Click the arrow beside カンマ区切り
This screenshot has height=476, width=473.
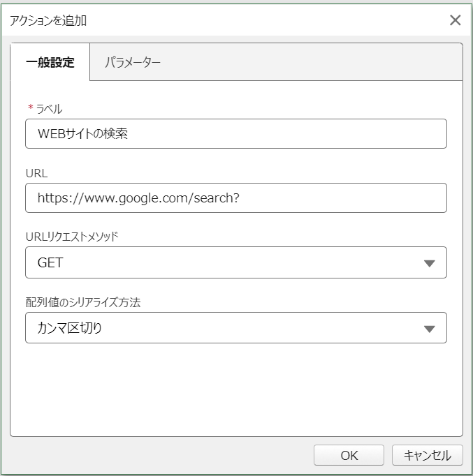(x=429, y=329)
